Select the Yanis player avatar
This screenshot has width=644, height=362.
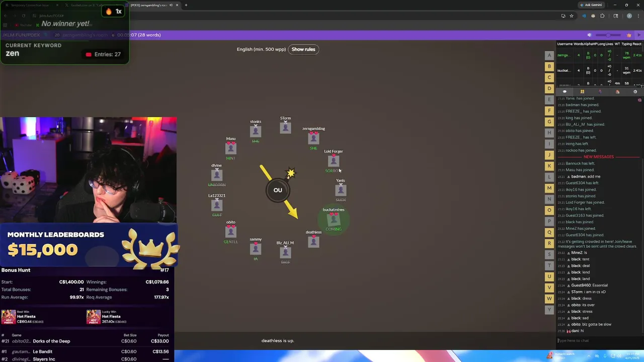341,190
